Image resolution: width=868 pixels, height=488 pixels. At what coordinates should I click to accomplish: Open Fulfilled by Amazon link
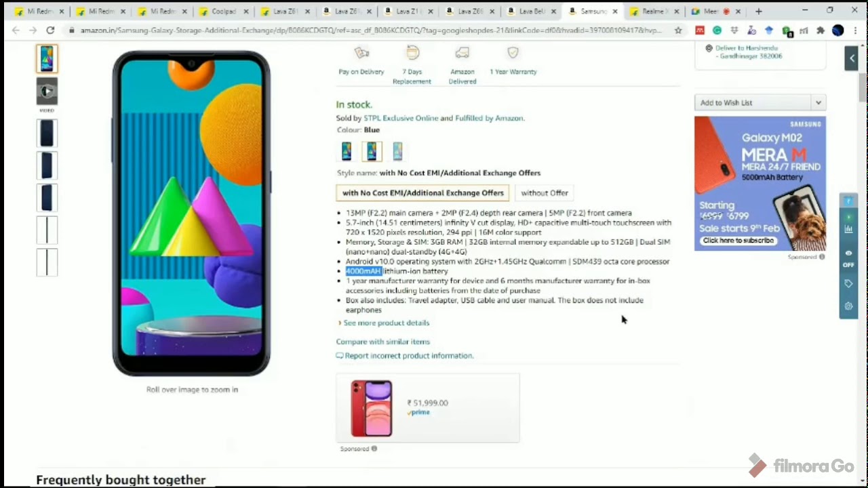coord(489,118)
